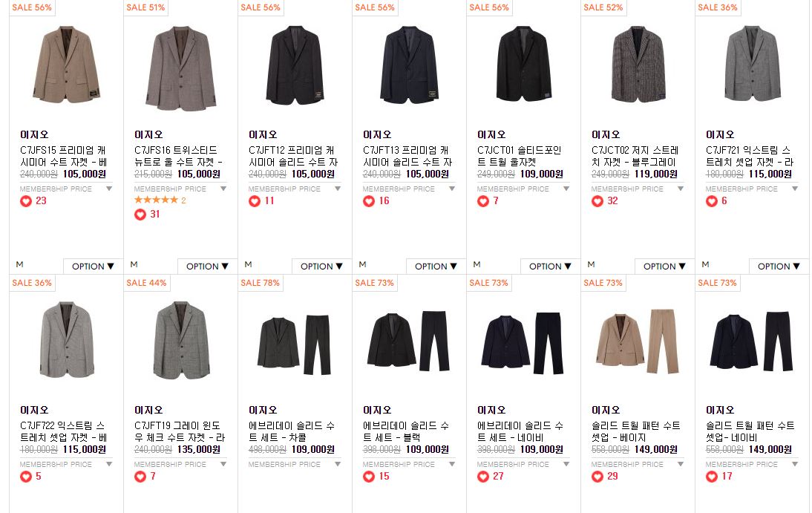The width and height of the screenshot is (812, 513).
Task: Open OPTION dropdown for C7JF721 jacket
Action: (x=779, y=267)
